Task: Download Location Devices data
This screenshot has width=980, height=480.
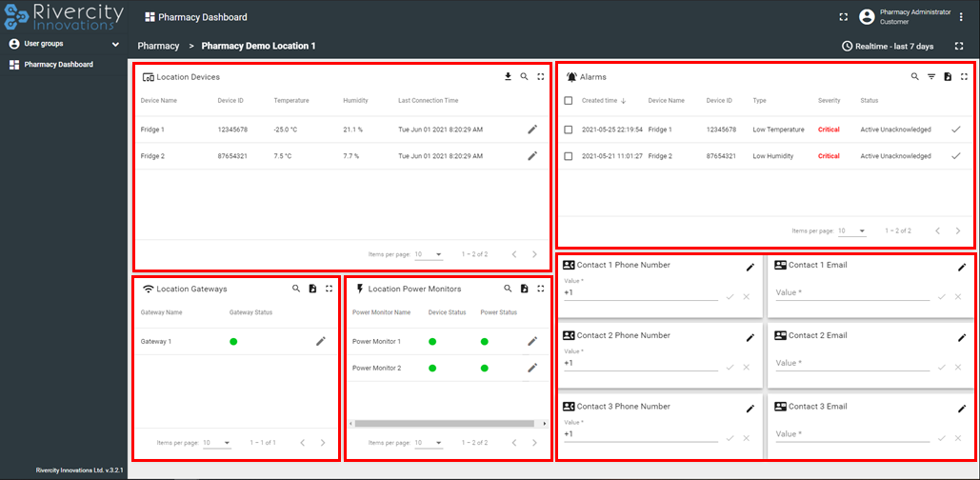Action: click(x=508, y=77)
